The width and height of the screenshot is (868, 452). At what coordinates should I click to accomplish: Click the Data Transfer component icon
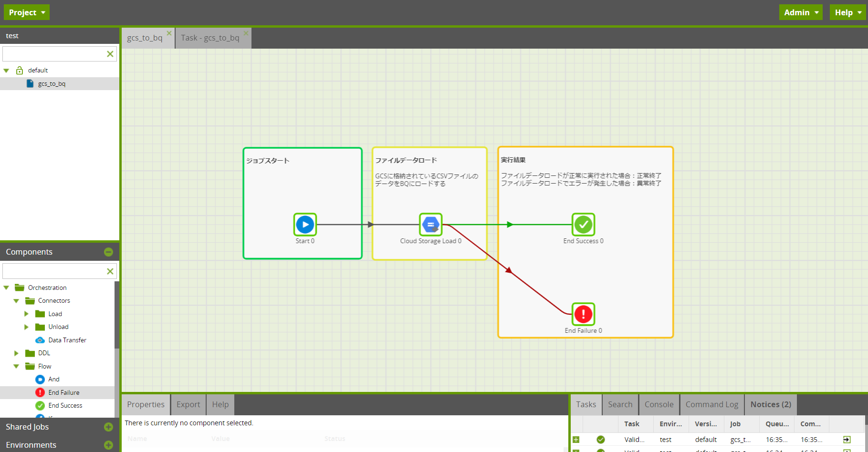click(40, 340)
